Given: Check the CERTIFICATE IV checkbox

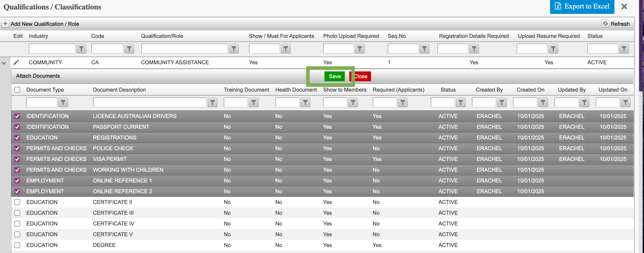Looking at the screenshot, I should [x=17, y=223].
